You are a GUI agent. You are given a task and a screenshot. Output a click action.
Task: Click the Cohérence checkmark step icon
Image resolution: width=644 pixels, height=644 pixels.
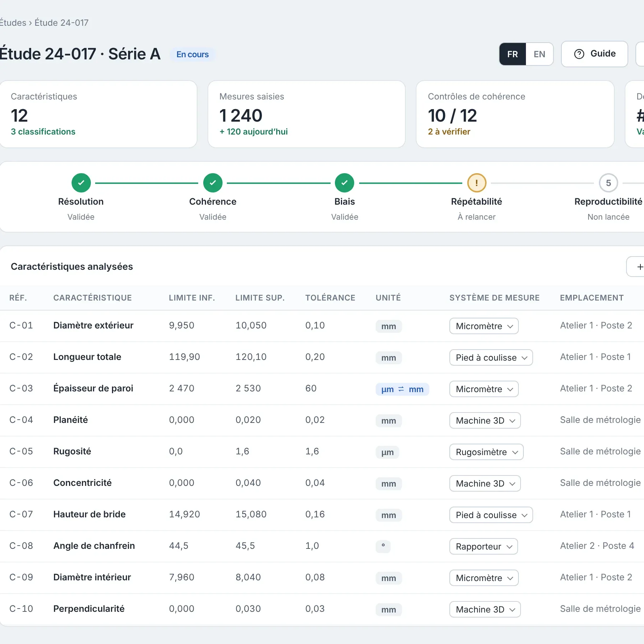[213, 183]
